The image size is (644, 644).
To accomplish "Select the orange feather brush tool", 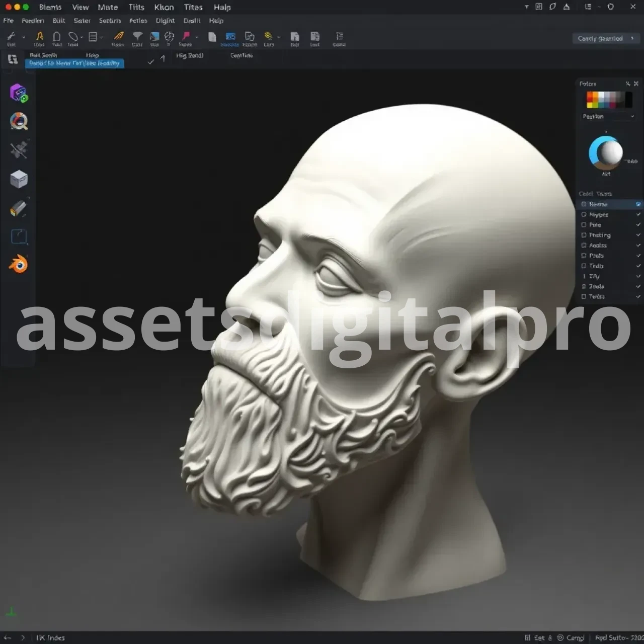I will pyautogui.click(x=119, y=36).
